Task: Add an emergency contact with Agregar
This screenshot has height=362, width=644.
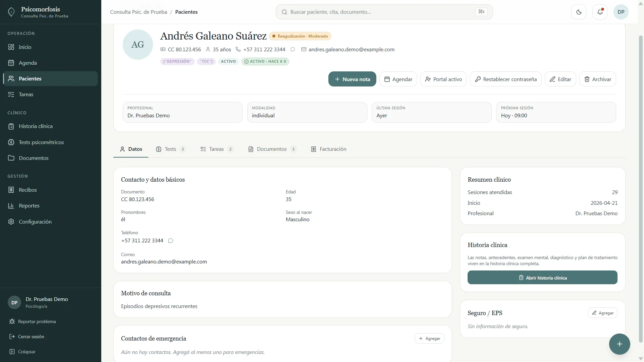Action: (430, 339)
